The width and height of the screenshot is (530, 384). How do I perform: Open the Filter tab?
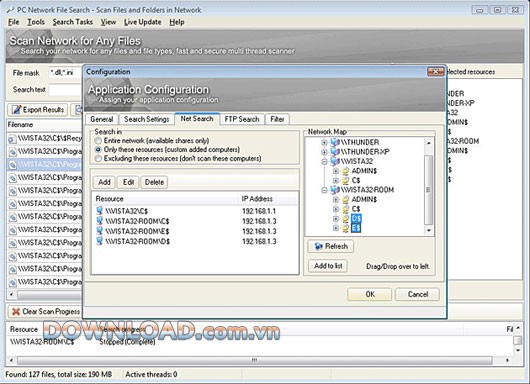point(277,119)
